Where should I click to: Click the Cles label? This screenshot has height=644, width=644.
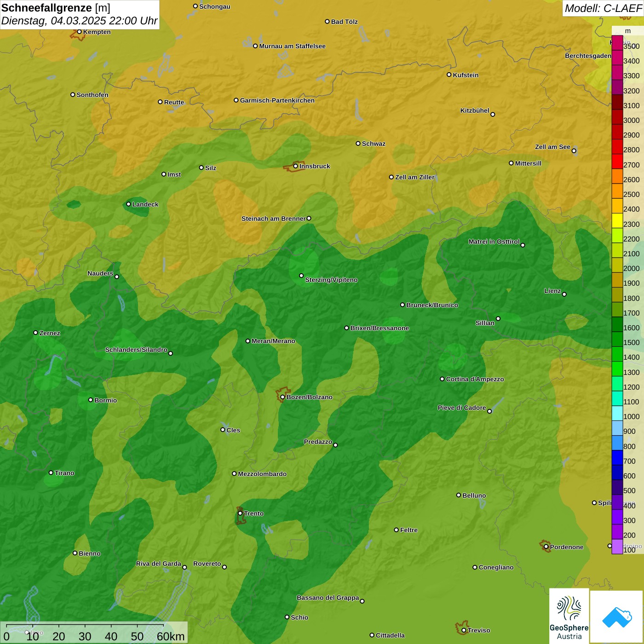point(233,430)
